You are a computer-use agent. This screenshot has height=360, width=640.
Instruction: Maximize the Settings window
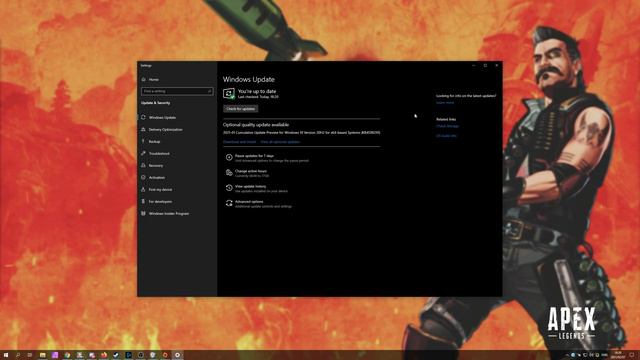[x=485, y=65]
